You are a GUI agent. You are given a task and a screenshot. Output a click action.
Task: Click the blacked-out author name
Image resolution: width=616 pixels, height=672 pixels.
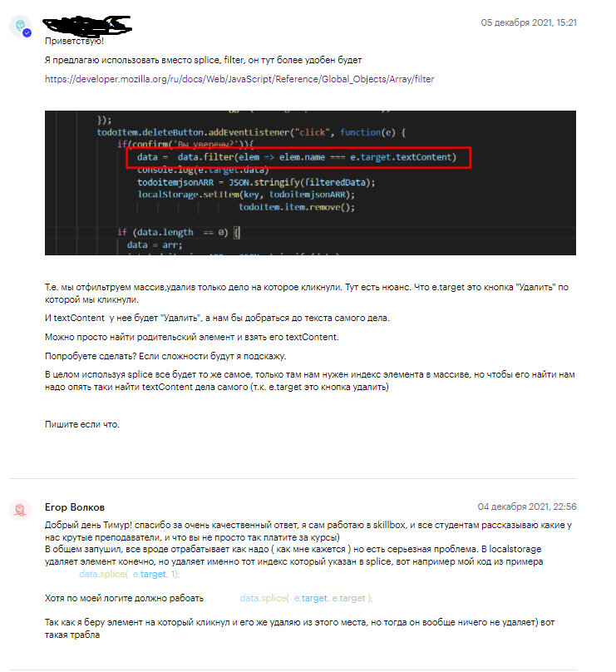87,26
